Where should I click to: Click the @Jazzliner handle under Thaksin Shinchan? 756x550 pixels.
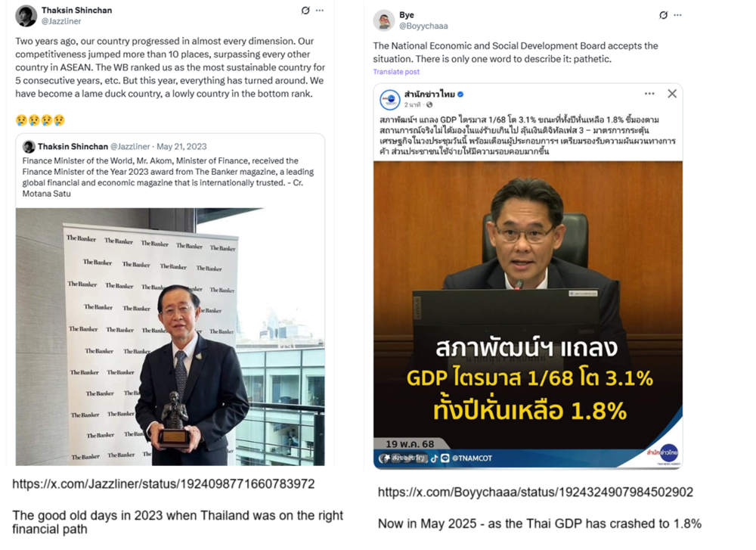tap(61, 21)
